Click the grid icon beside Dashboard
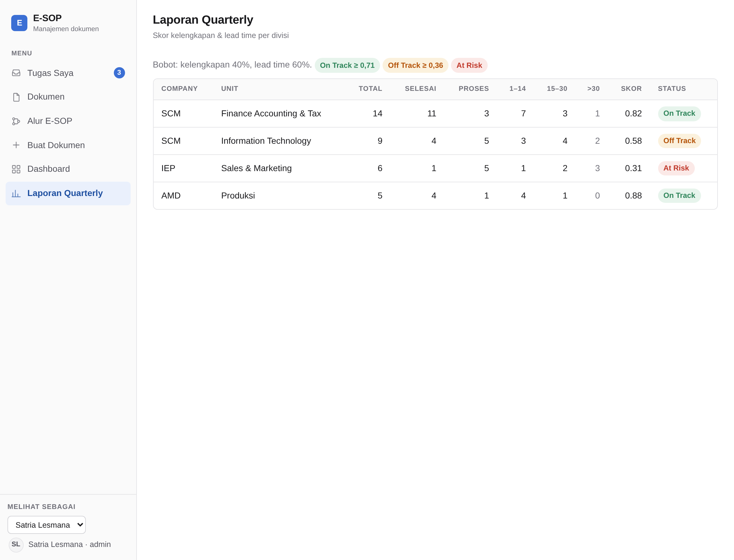 16,169
